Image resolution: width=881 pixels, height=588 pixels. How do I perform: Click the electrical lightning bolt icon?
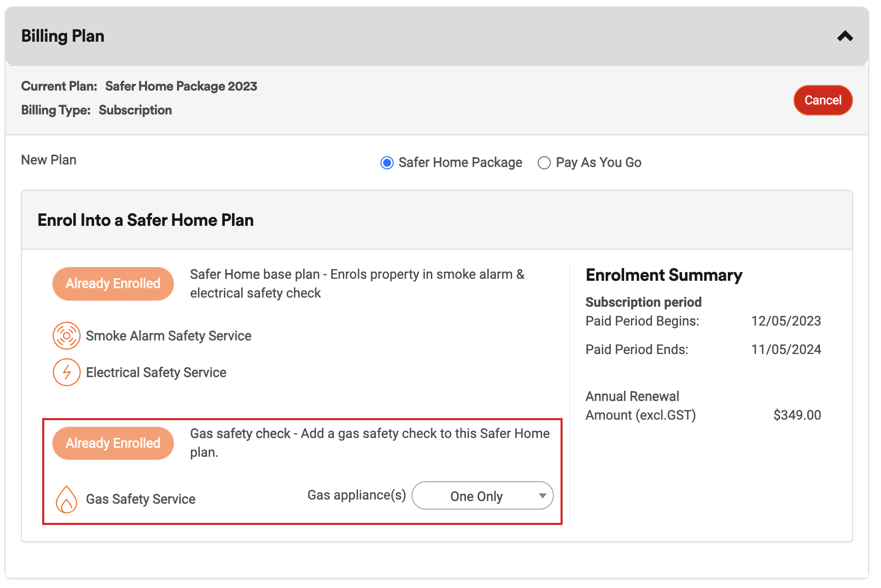click(x=67, y=372)
